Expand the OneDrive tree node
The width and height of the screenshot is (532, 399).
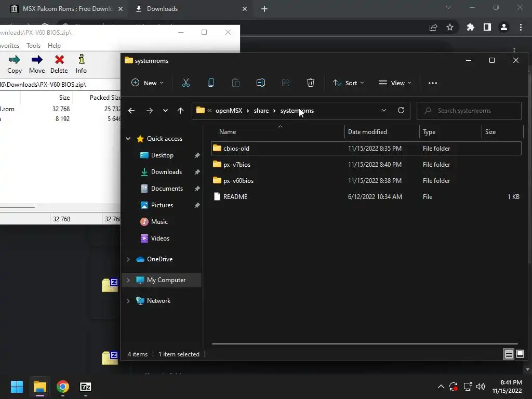[128, 259]
